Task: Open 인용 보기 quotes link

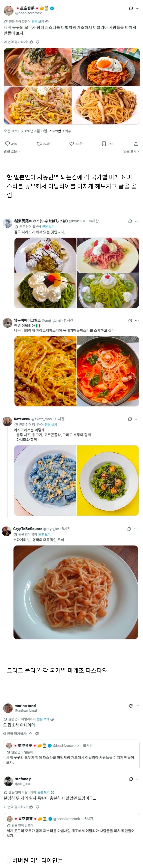Action: click(131, 151)
